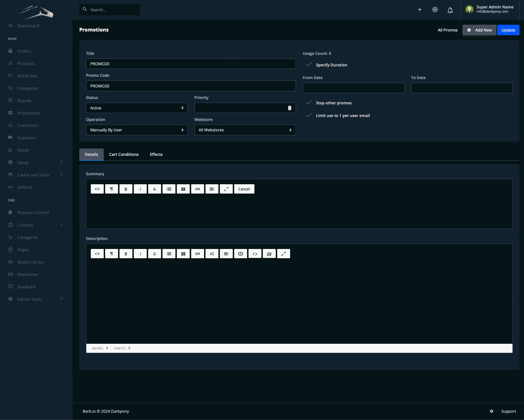Open the All Promos link

448,30
